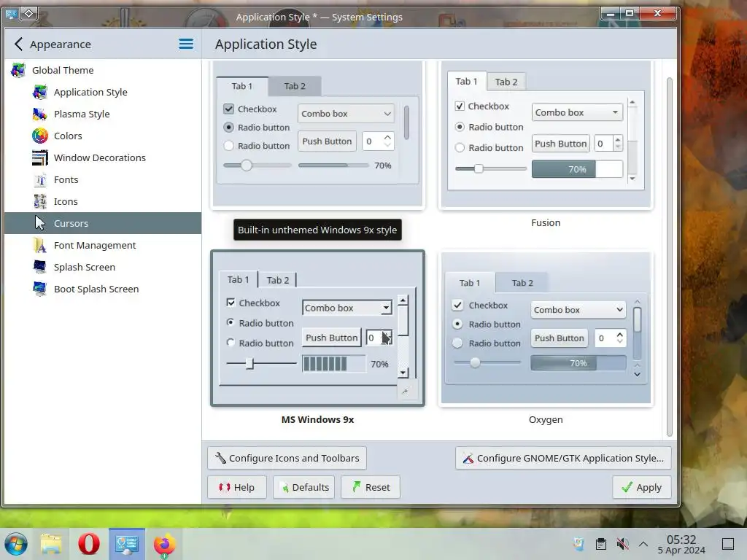Switch to System Settings taskbar entry
747x560 pixels.
[x=127, y=544]
